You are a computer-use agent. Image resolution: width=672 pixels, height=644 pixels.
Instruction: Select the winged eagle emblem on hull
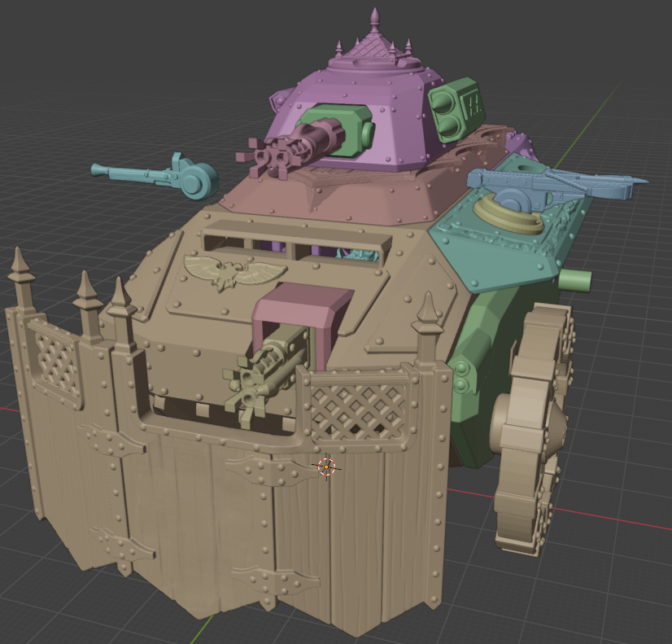coord(235,272)
